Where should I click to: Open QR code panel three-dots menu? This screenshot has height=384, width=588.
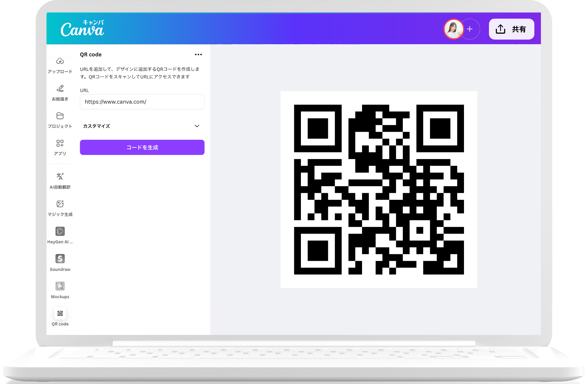point(198,55)
